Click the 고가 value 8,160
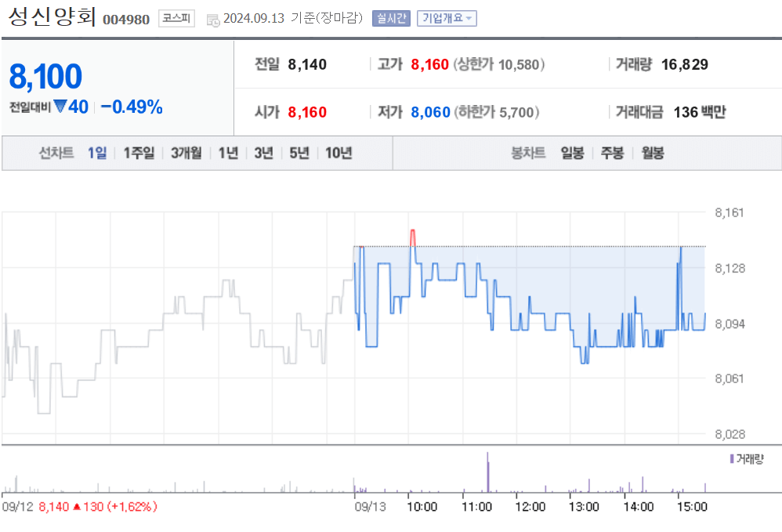 430,64
